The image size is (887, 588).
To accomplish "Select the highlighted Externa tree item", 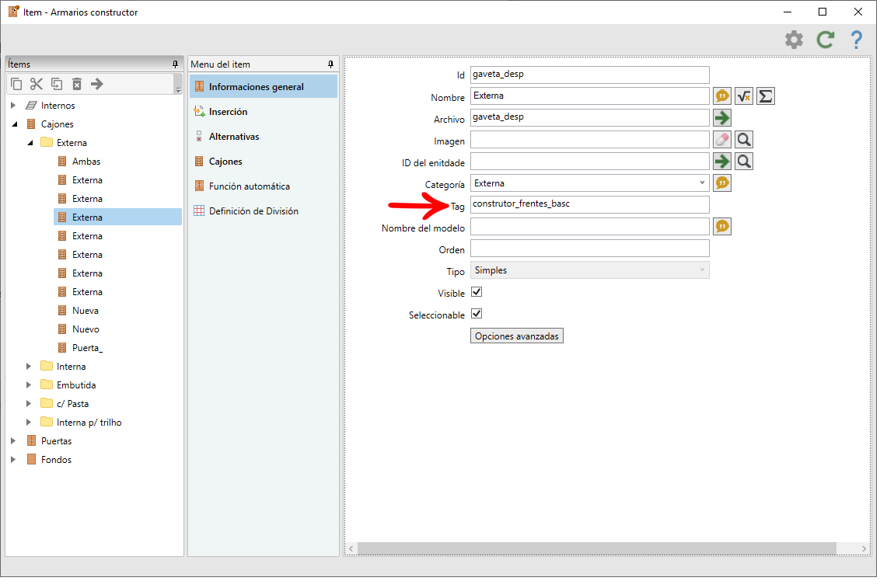I will (x=117, y=217).
